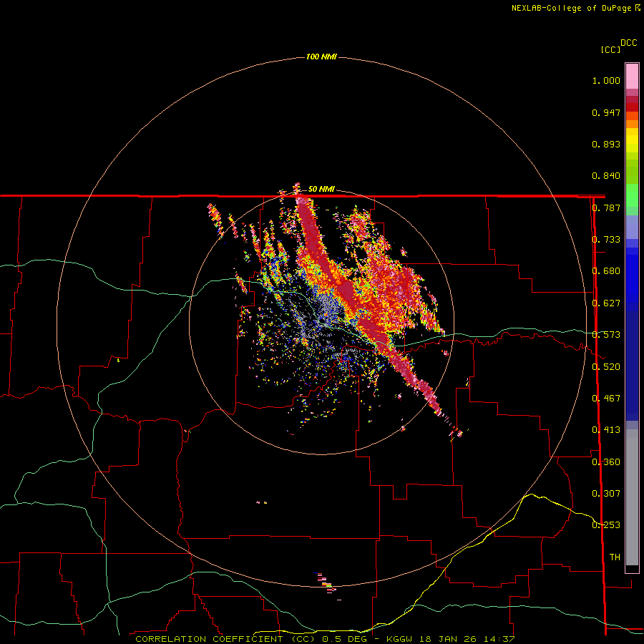Click the 0.467 value on the color scale

click(x=606, y=399)
